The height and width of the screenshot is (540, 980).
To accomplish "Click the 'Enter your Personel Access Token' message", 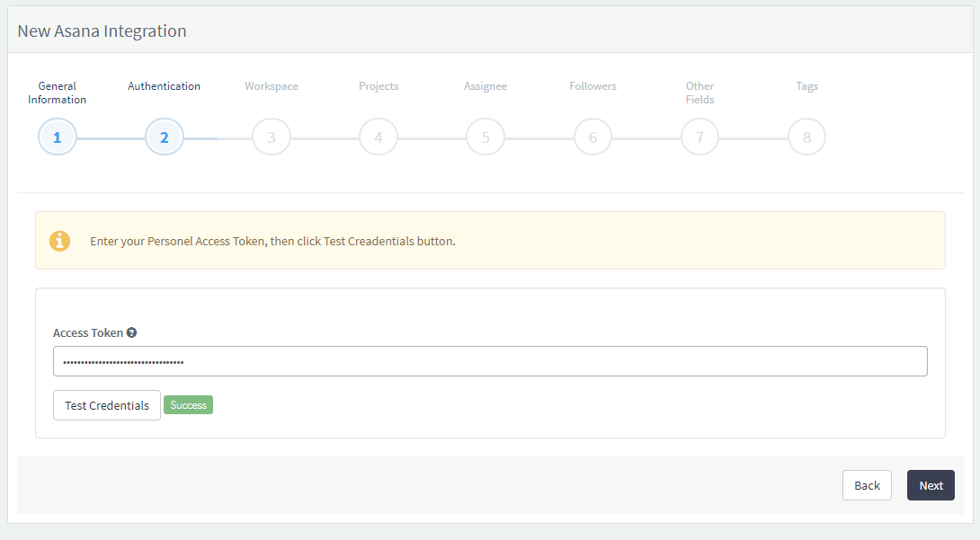I will tap(272, 241).
